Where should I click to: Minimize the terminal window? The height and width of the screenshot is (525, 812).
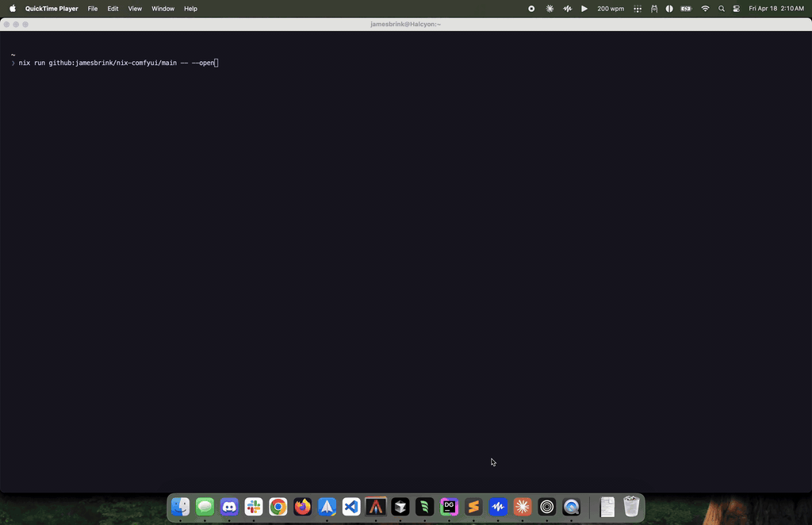[x=16, y=25]
